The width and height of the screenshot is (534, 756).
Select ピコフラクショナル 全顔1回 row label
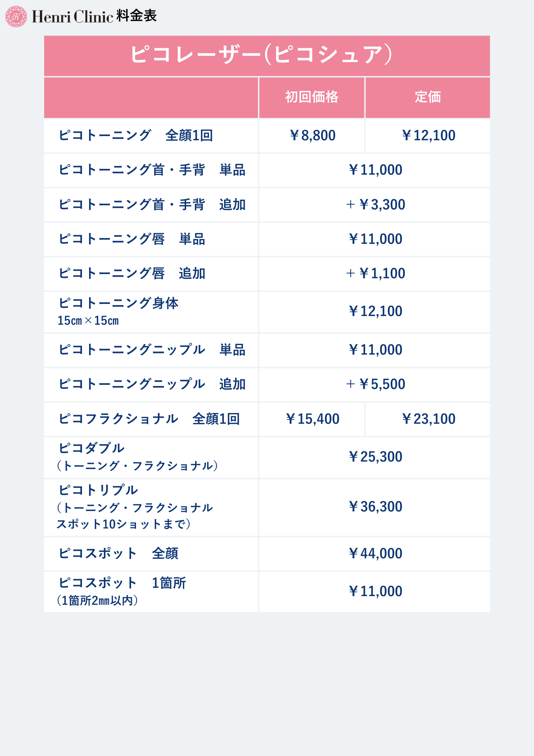149,419
